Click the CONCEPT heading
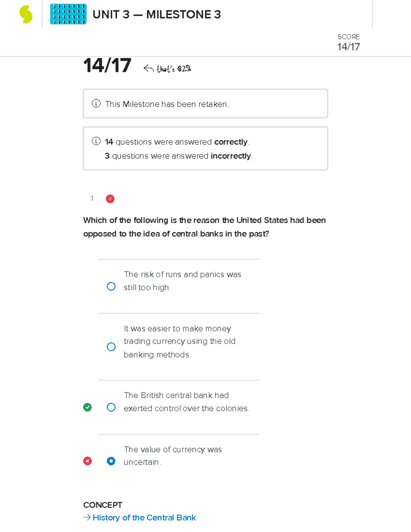Viewport: 411px width, 532px height. 102,505
